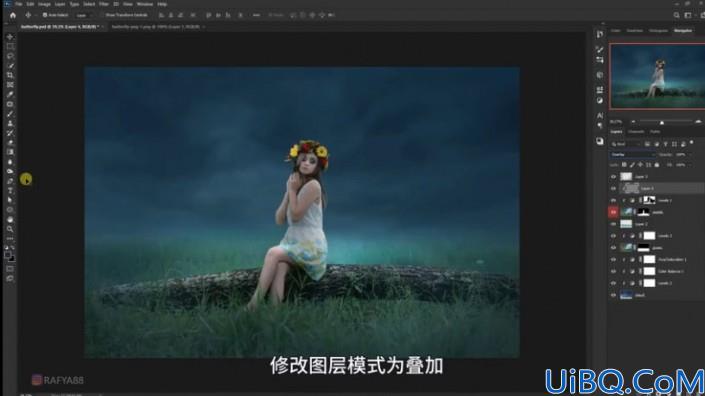Toggle visibility of Hue/Saturation 1 layer
Viewport: 705px width, 396px height.
point(613,259)
